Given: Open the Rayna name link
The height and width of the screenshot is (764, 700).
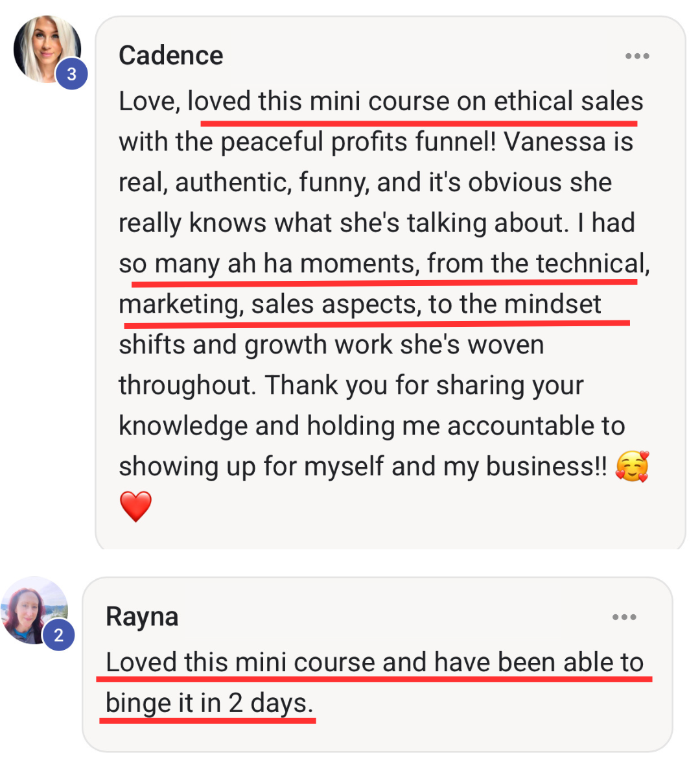Looking at the screenshot, I should [142, 617].
